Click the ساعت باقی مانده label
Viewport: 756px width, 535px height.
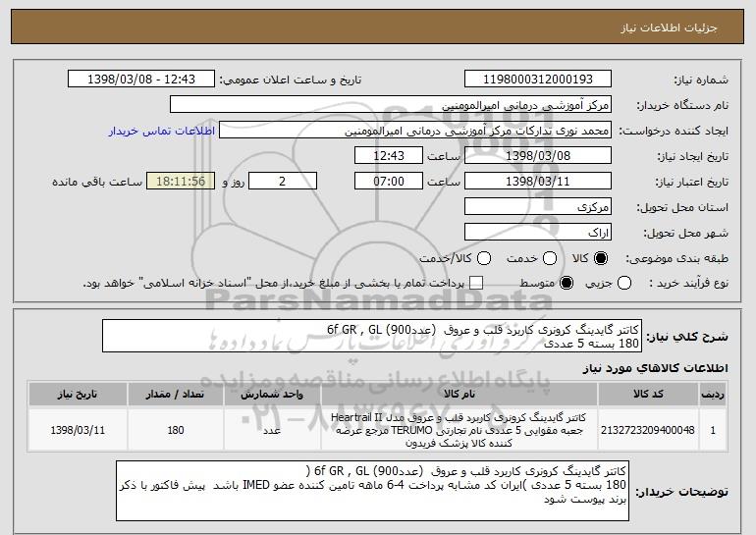tap(97, 182)
